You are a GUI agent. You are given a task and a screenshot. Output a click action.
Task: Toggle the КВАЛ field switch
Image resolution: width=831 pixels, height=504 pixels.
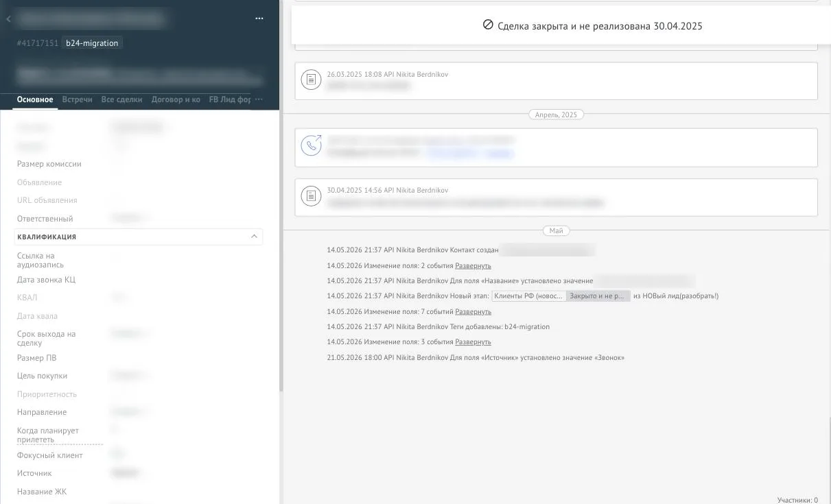(118, 298)
